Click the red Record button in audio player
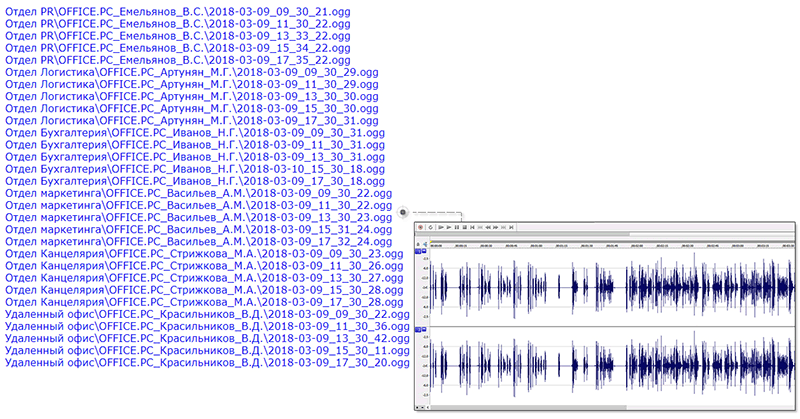 tap(422, 228)
